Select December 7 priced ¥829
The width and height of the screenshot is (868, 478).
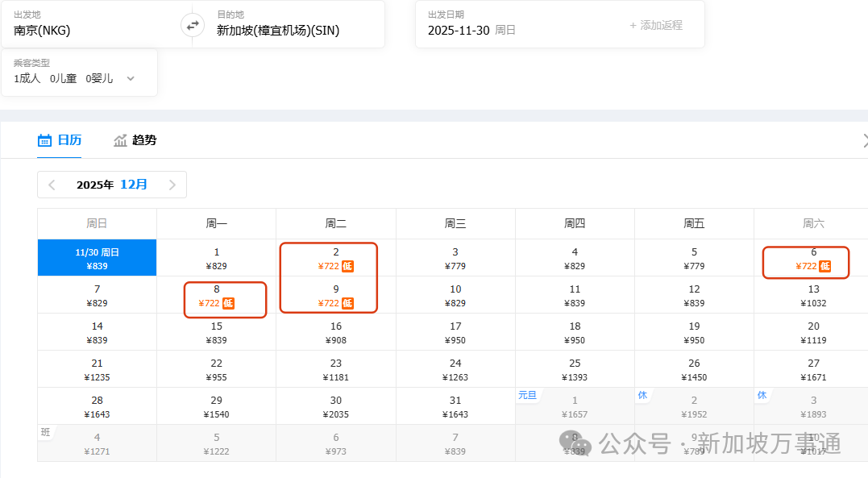[97, 295]
